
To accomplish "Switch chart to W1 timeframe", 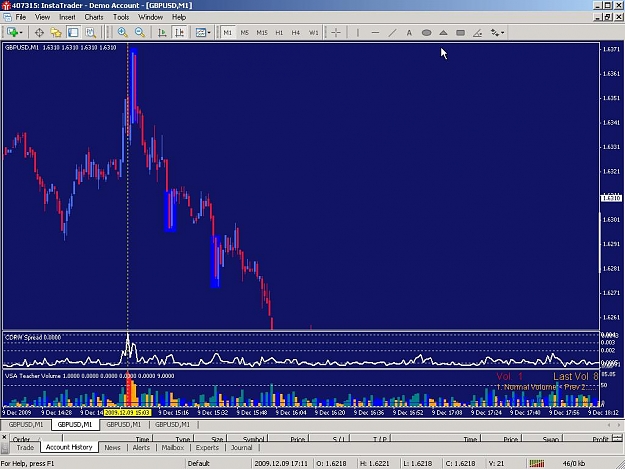I will click(314, 33).
